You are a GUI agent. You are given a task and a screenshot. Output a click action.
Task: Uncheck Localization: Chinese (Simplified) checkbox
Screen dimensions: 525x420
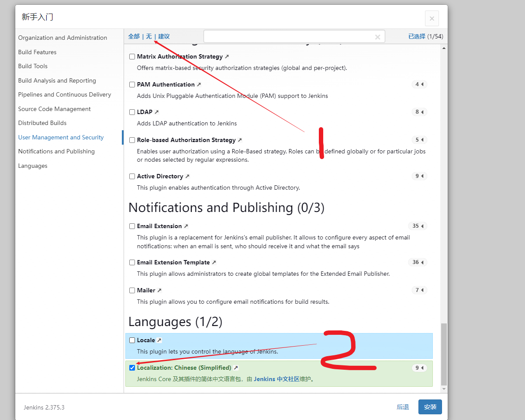(x=132, y=368)
